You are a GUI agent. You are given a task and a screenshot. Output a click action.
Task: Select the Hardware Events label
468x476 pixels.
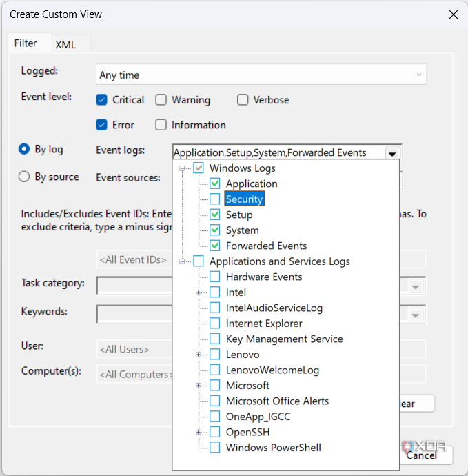tap(264, 277)
